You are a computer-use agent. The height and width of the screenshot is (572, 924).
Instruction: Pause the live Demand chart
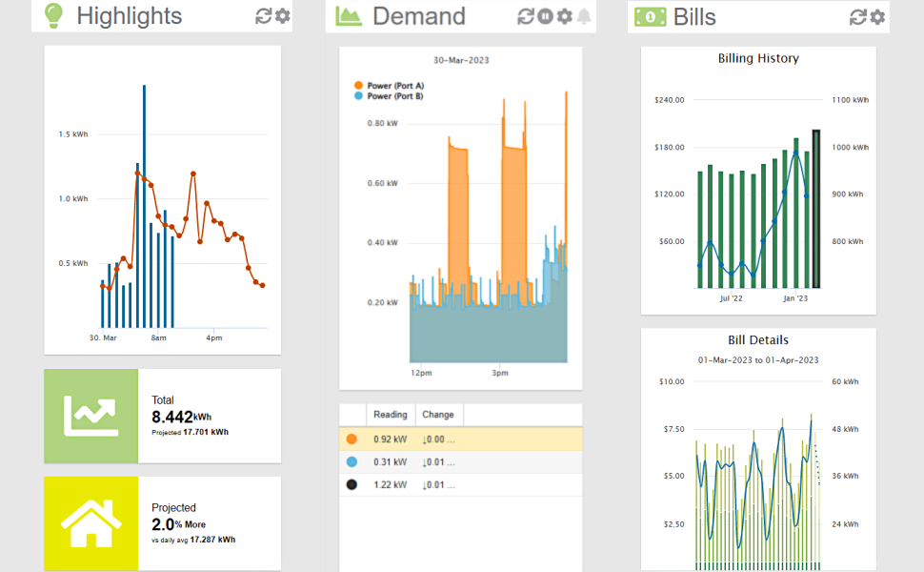pyautogui.click(x=545, y=16)
